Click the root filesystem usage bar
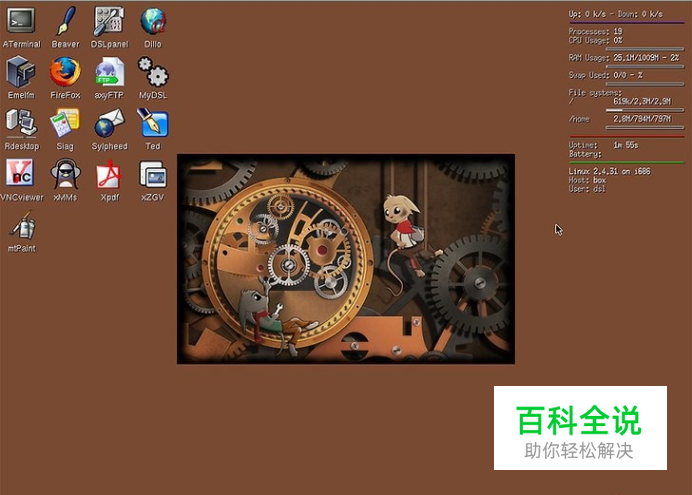The image size is (692, 495). coord(645,110)
